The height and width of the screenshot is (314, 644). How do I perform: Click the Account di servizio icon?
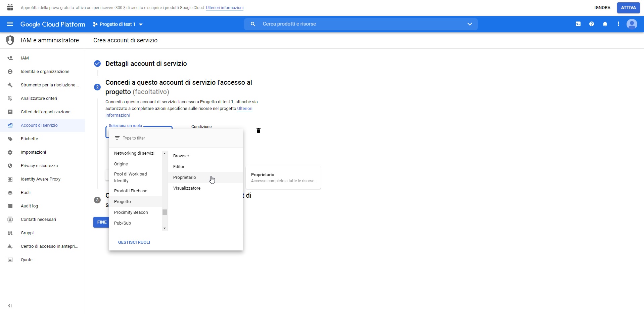[10, 125]
